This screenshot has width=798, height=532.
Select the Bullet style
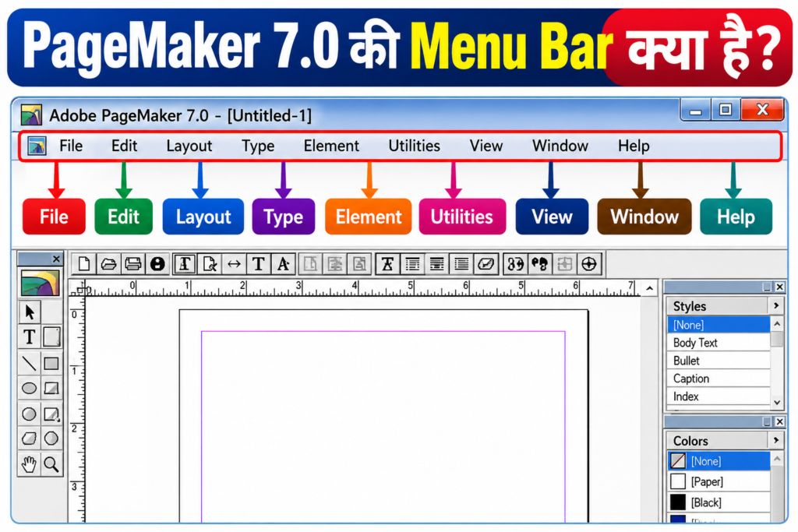click(719, 360)
